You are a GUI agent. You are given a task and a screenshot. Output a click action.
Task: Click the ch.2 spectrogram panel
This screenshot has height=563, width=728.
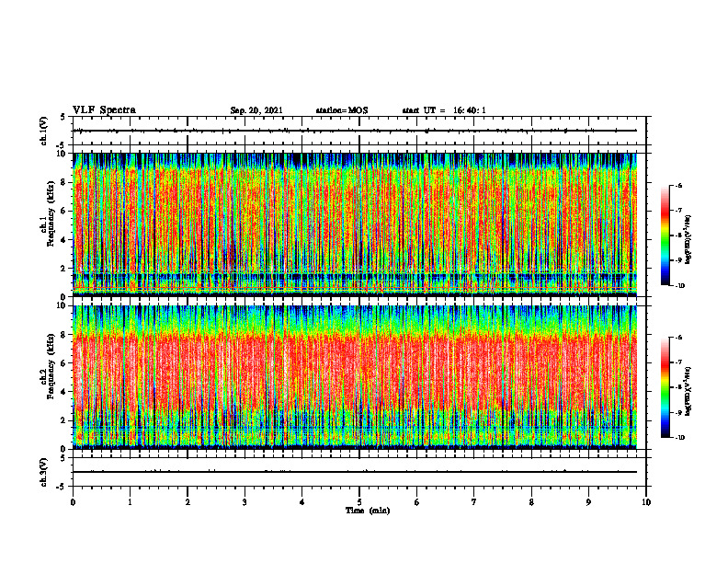(x=355, y=377)
